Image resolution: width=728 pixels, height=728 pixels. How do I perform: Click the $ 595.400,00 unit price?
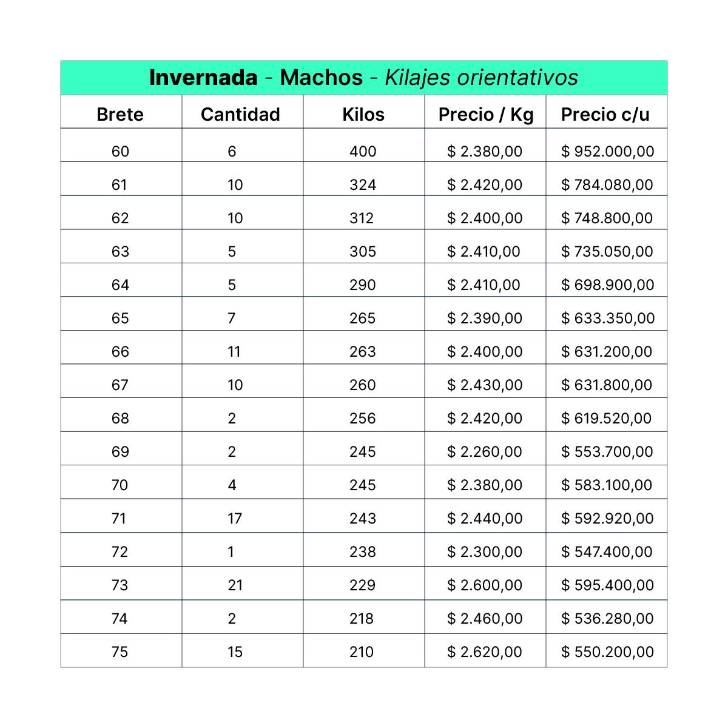[x=607, y=585]
